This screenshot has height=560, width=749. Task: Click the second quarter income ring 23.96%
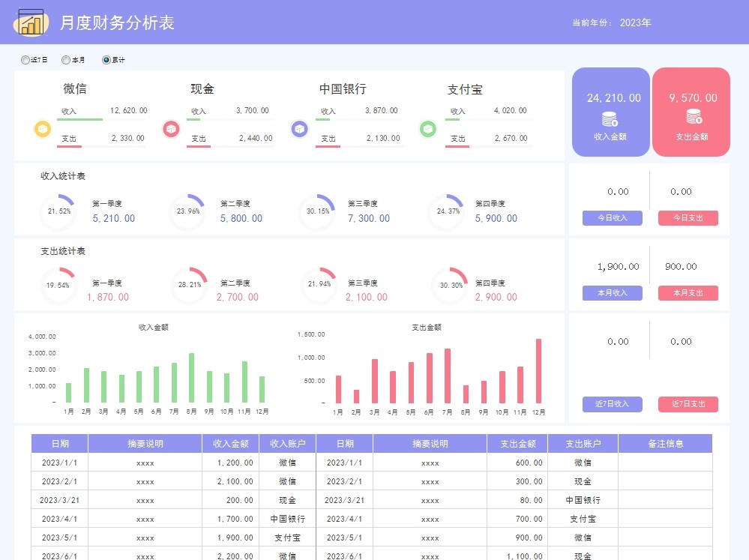(187, 211)
